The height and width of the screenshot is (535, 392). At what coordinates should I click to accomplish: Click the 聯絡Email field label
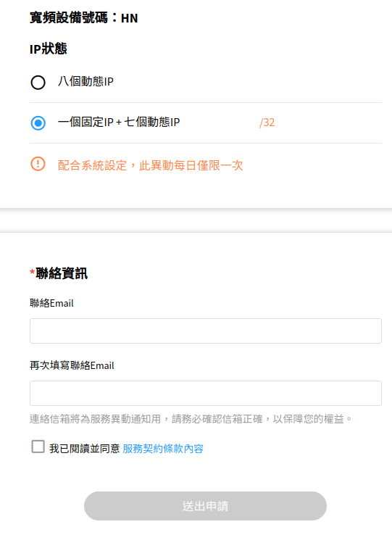[51, 303]
